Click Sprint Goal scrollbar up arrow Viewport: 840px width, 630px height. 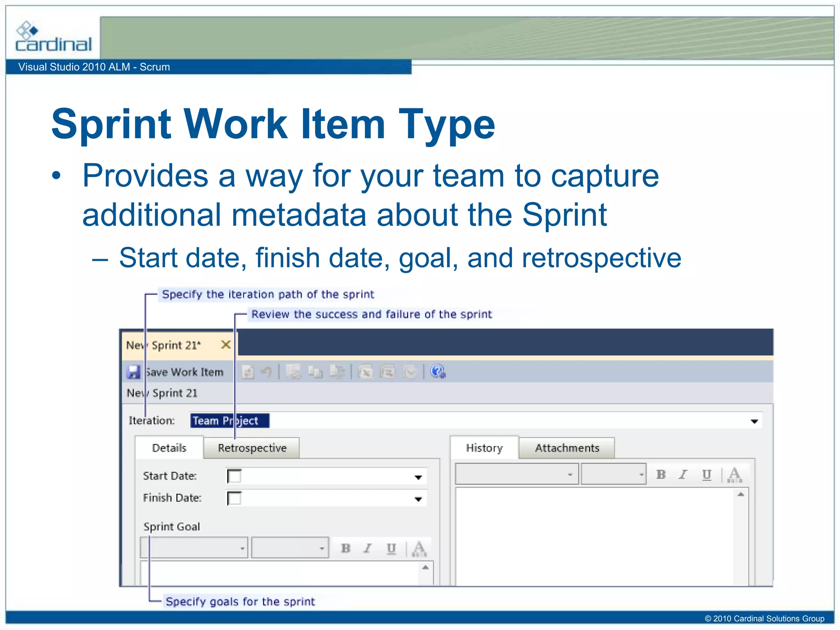pos(425,568)
